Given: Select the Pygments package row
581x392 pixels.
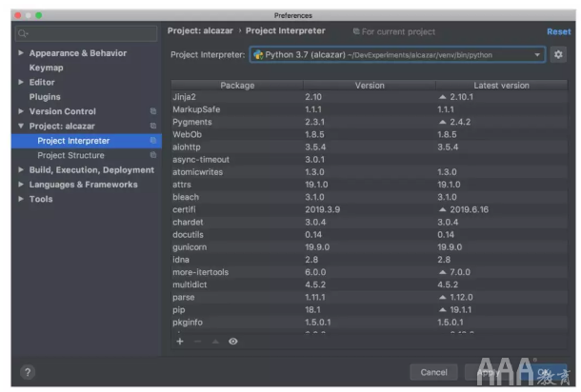Looking at the screenshot, I should pos(369,122).
